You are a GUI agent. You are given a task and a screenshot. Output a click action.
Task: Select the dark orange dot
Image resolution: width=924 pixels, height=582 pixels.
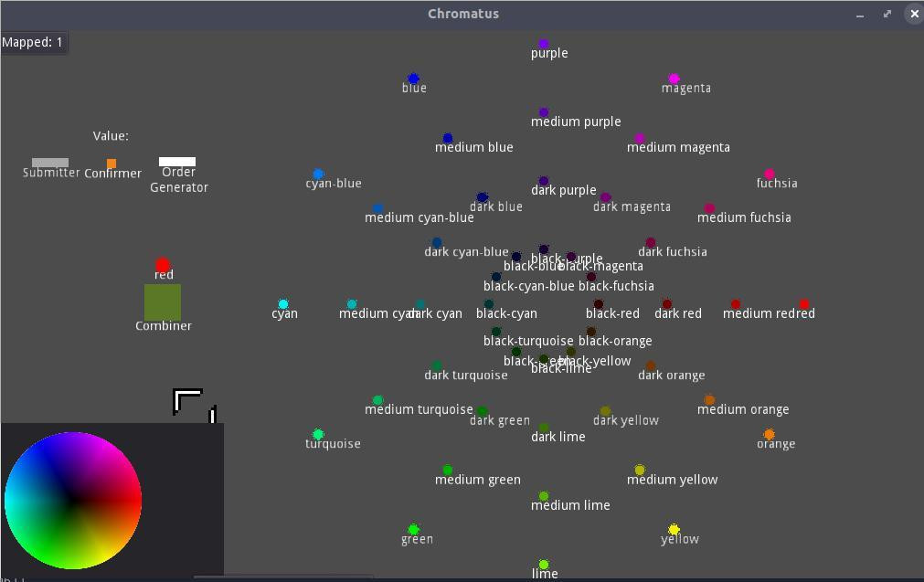(x=650, y=365)
